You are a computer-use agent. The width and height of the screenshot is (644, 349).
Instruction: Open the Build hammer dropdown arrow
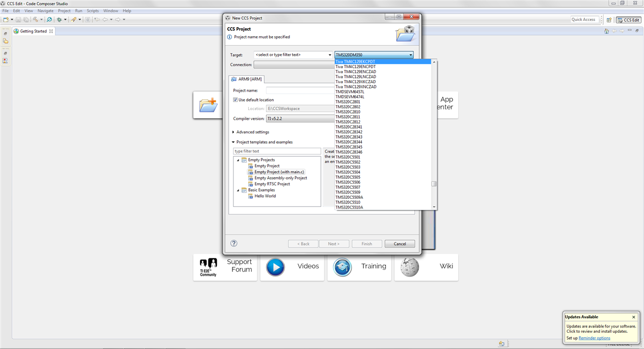pos(41,19)
